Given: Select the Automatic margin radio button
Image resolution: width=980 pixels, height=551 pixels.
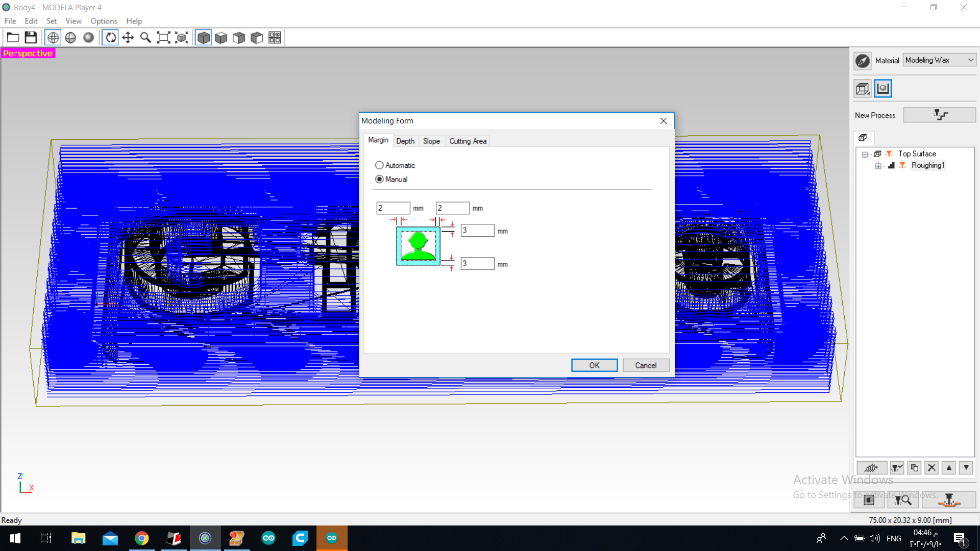Looking at the screenshot, I should (379, 165).
